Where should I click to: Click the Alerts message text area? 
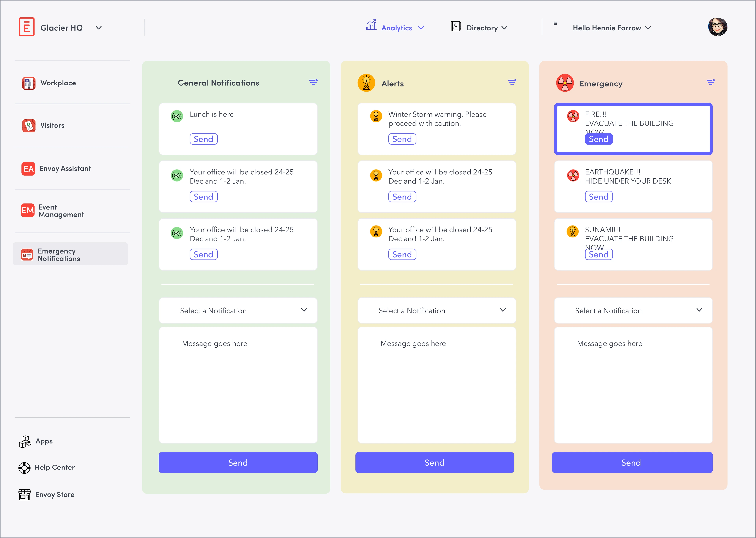(x=437, y=385)
